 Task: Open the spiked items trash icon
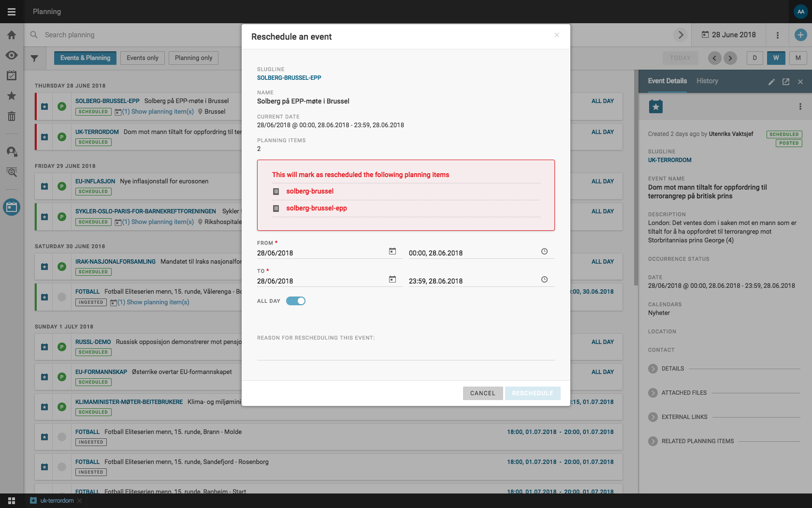(x=12, y=117)
